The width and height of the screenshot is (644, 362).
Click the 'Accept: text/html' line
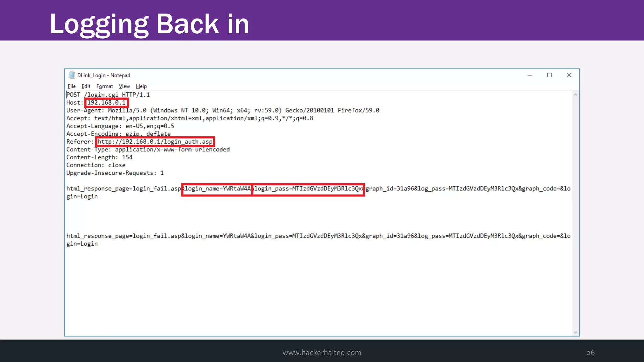click(x=190, y=118)
